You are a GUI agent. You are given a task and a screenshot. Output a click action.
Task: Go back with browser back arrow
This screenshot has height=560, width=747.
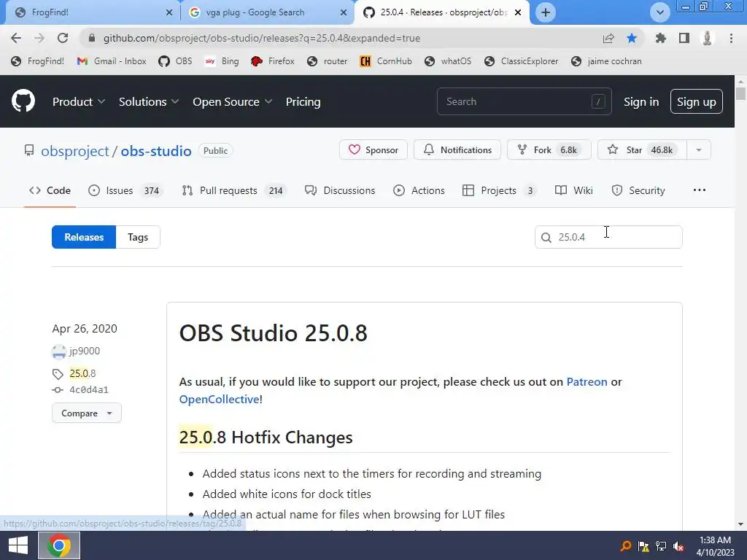click(x=16, y=38)
